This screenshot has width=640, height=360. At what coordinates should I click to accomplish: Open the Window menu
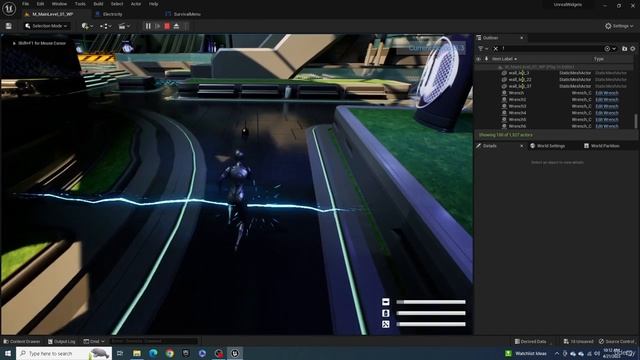[59, 4]
